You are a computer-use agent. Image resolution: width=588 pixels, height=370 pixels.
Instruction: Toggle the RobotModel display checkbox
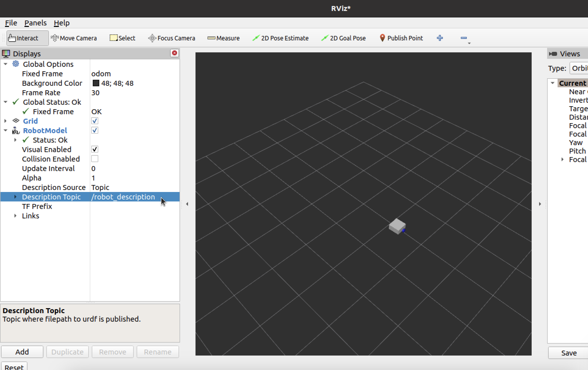[95, 130]
